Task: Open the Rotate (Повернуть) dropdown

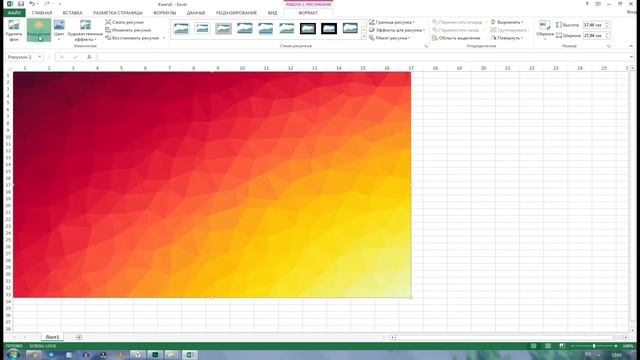Action: [507, 38]
